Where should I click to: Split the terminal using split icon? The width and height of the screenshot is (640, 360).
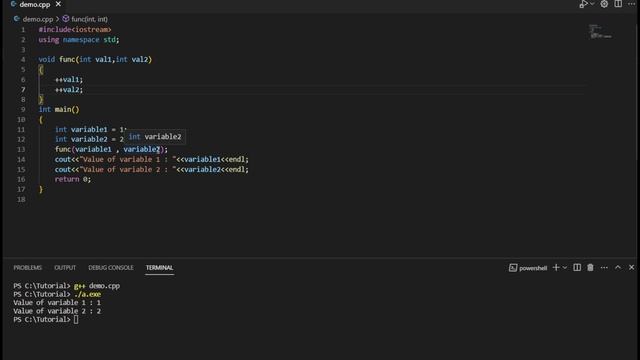point(577,268)
